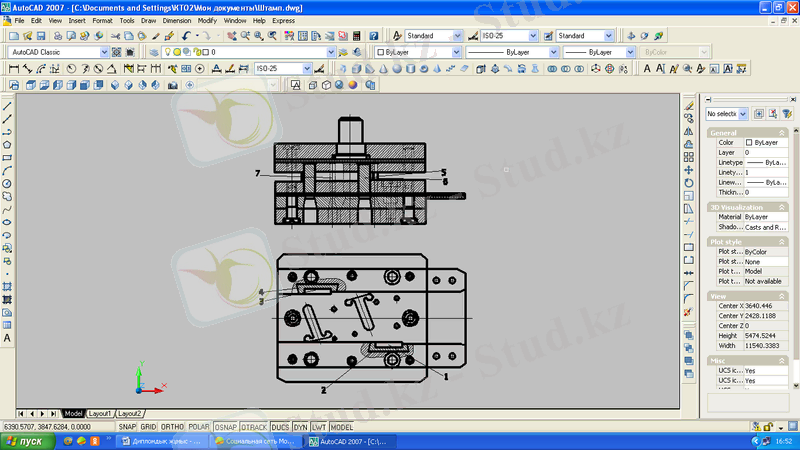
Task: Disable OSNAP in the status bar
Action: [x=225, y=427]
